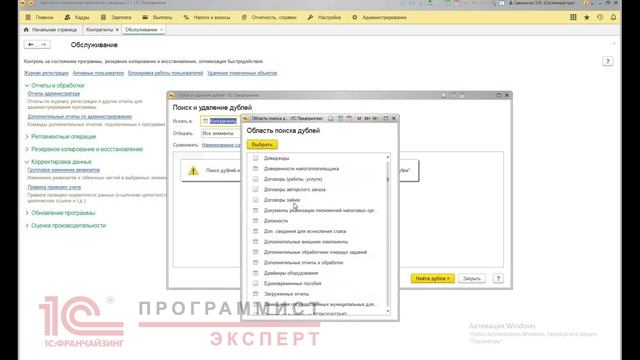
Task: Click the M+ button in Область поиска titlebar
Action: click(x=367, y=118)
